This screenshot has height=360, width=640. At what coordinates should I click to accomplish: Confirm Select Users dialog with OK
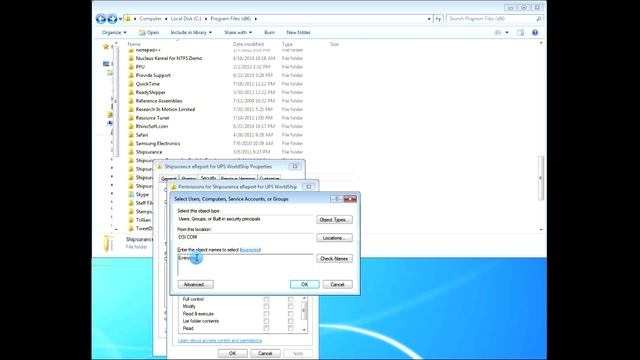click(304, 284)
